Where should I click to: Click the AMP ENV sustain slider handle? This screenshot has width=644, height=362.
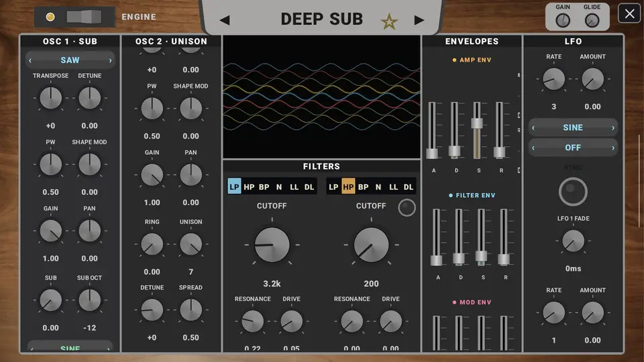[477, 123]
